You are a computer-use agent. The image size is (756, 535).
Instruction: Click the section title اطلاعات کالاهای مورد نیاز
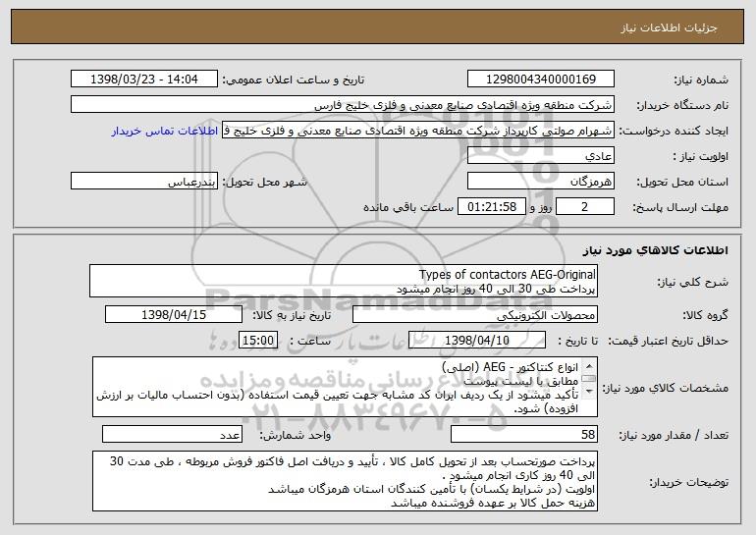(655, 249)
